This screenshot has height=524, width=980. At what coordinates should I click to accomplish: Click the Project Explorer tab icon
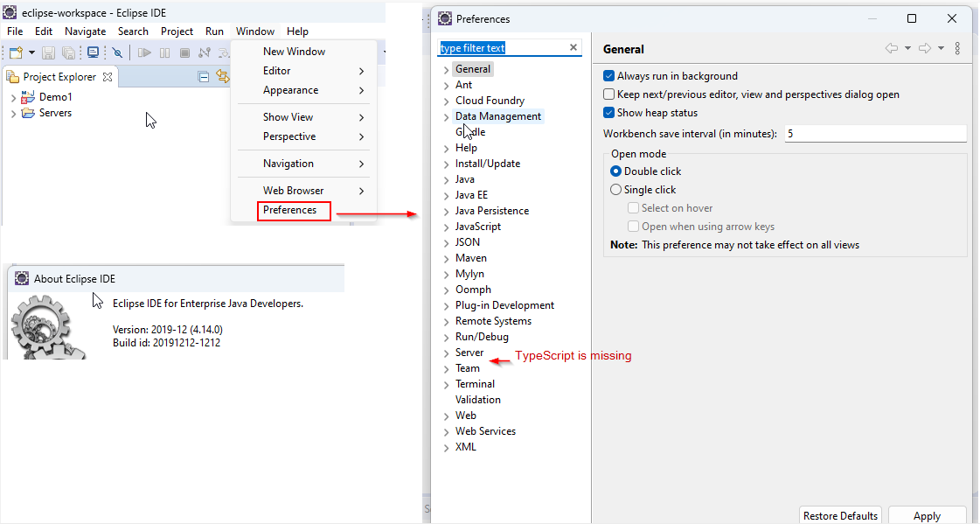(x=12, y=77)
